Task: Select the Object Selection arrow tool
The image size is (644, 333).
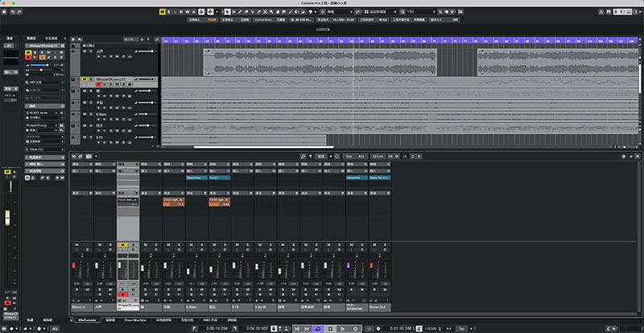Action: tap(227, 12)
